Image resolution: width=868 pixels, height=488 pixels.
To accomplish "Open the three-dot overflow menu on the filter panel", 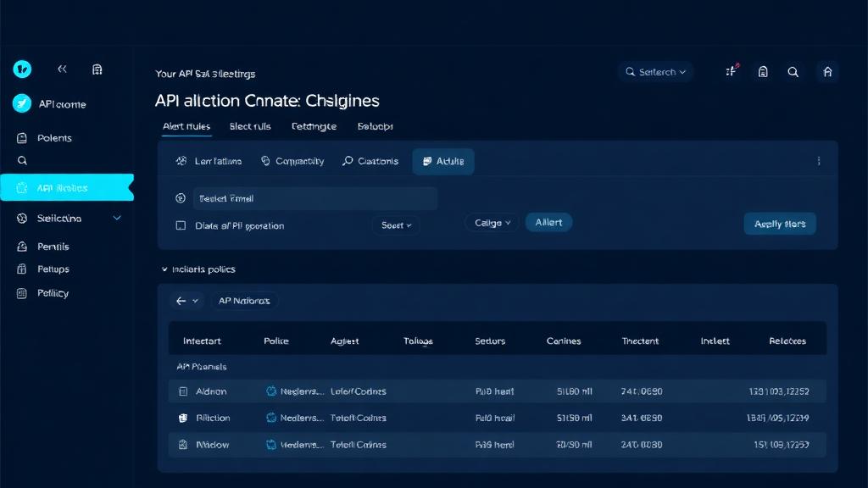I will [819, 160].
